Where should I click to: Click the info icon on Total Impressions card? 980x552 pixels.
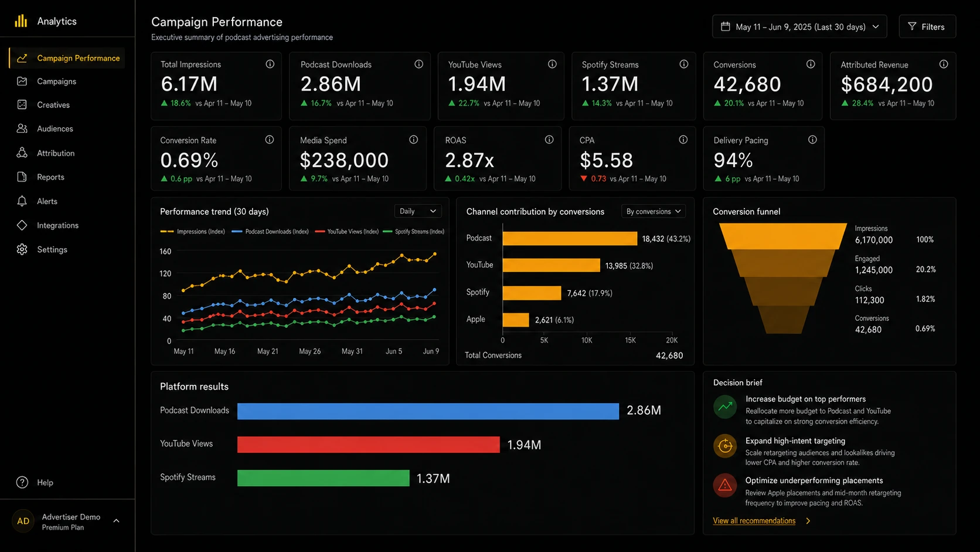[270, 64]
